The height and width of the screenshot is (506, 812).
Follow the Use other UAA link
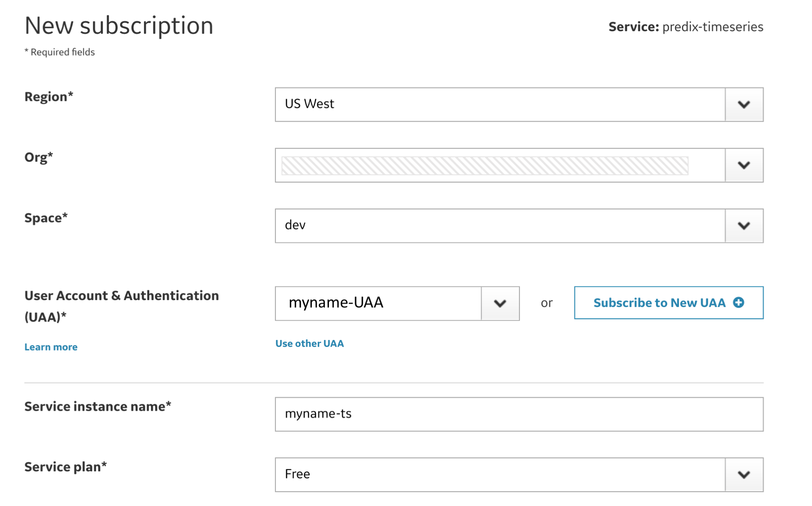click(x=309, y=343)
